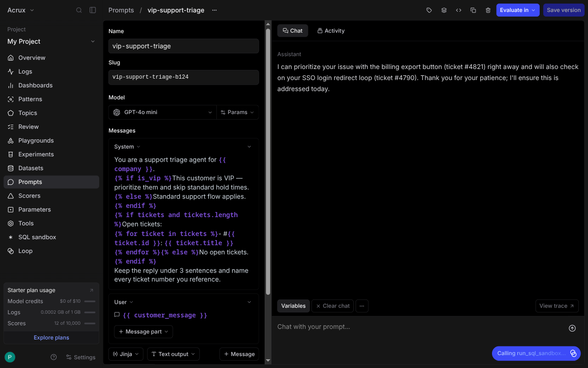Viewport: 588px width, 368px height.
Task: Change the User message role dropdown
Action: point(124,302)
